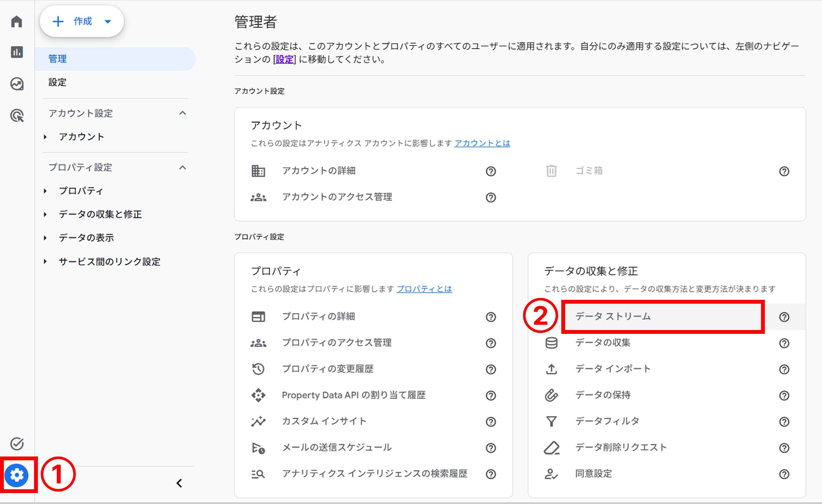Open メールの送信スケジュール
This screenshot has height=504, width=822.
click(337, 448)
